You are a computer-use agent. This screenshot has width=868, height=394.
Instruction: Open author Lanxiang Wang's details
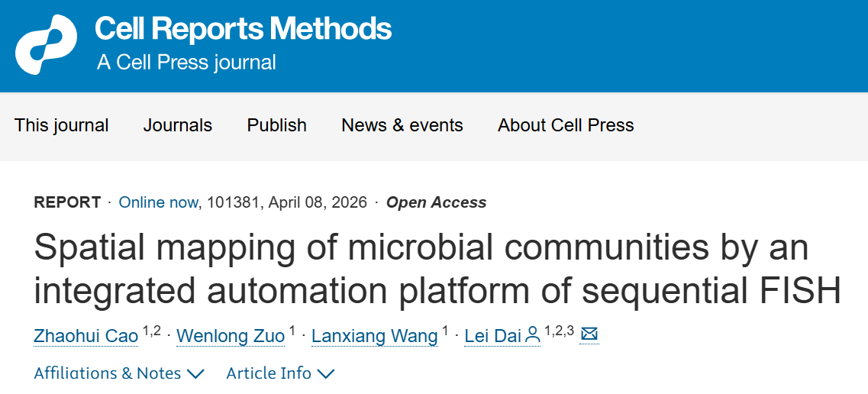(x=374, y=335)
